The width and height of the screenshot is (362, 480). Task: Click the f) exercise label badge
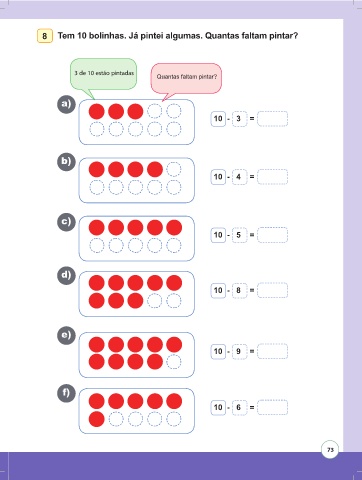pyautogui.click(x=66, y=393)
